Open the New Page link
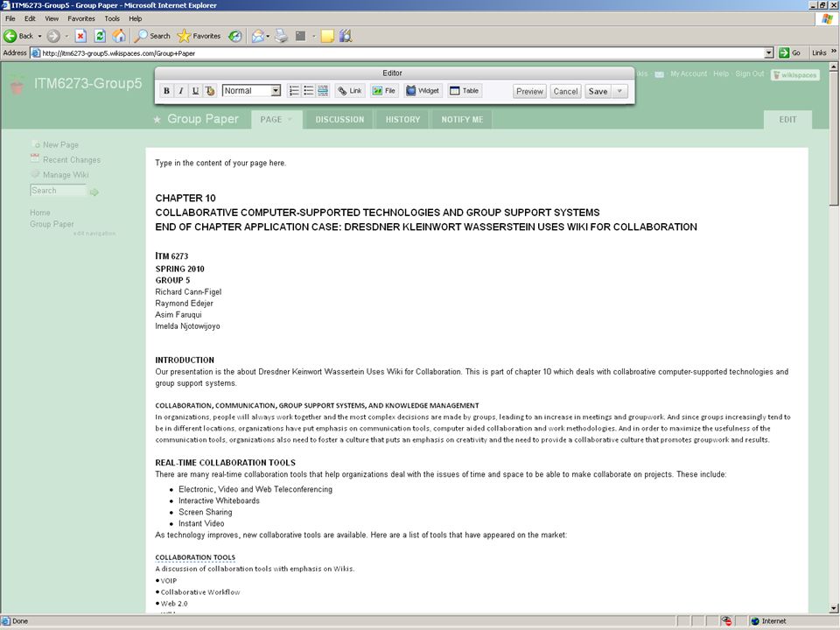840x630 pixels. point(60,144)
